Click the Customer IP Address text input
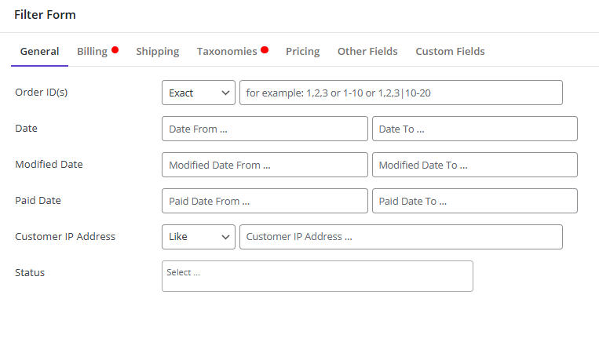The width and height of the screenshot is (599, 364). 401,237
